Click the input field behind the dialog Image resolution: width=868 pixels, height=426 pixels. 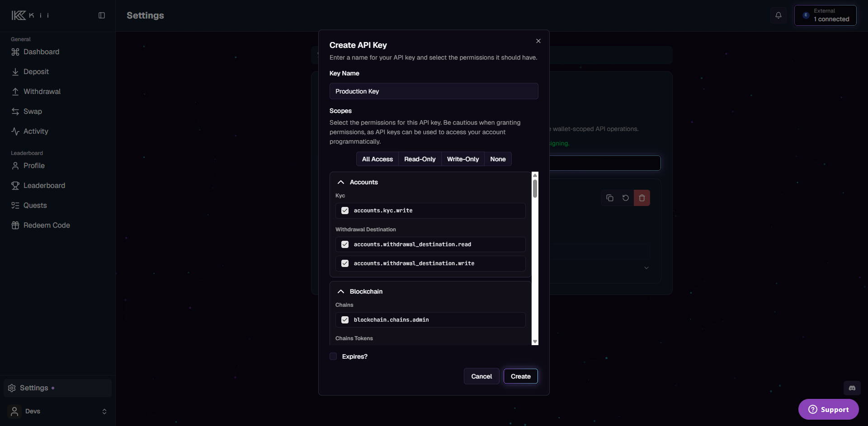coord(605,163)
